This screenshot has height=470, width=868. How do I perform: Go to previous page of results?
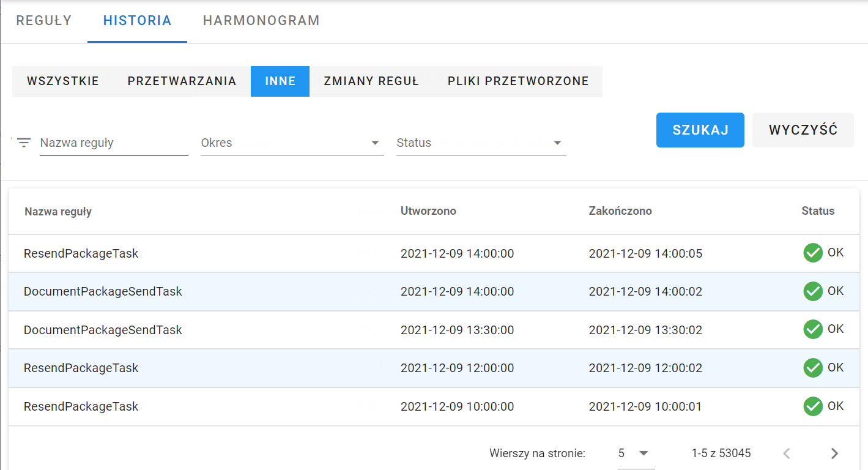coord(787,453)
